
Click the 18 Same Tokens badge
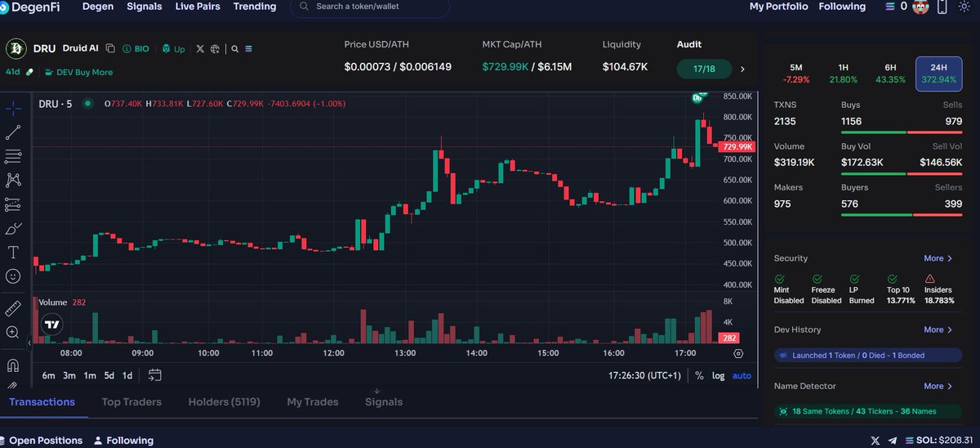[x=868, y=411]
